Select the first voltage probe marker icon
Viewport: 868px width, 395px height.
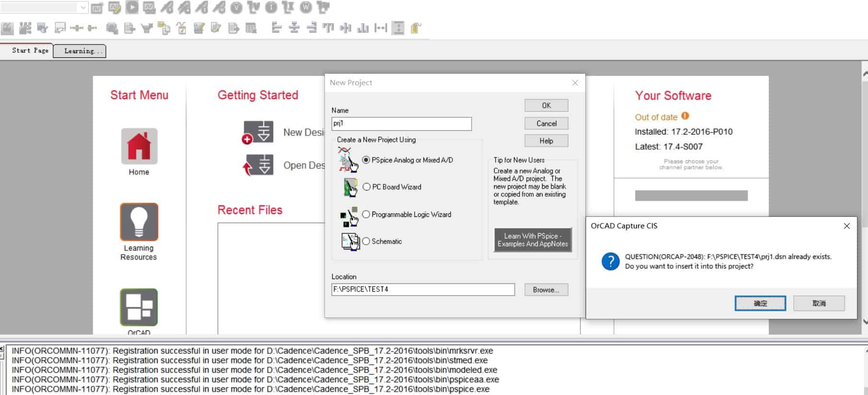(167, 8)
